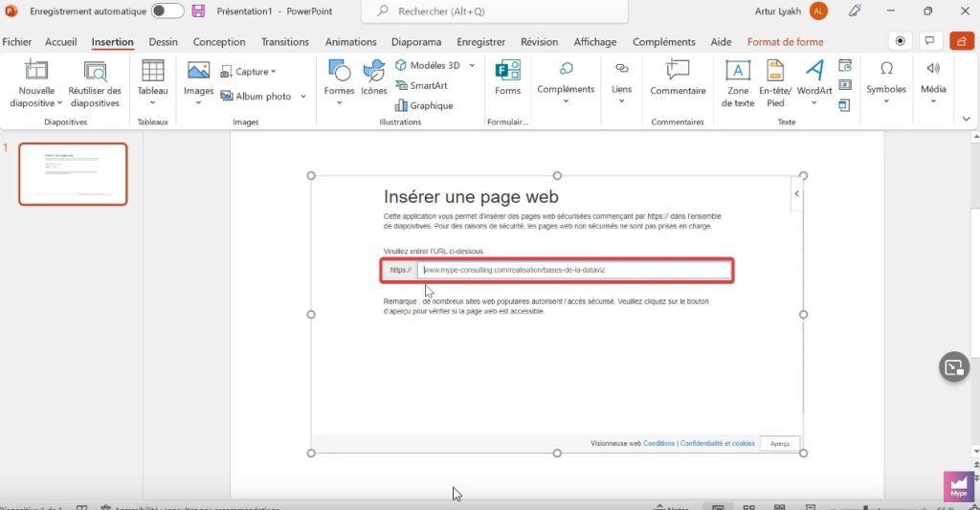Click the Média speaker icon
The width and height of the screenshot is (980, 510).
click(933, 68)
